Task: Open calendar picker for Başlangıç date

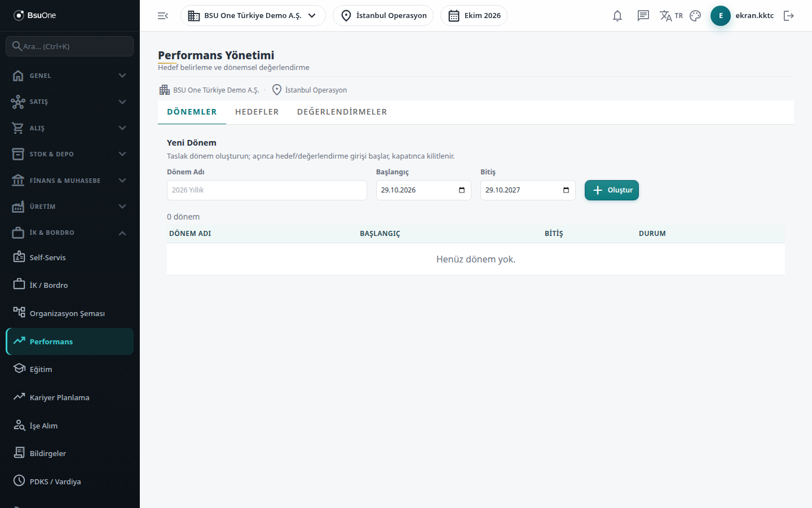Action: point(462,190)
